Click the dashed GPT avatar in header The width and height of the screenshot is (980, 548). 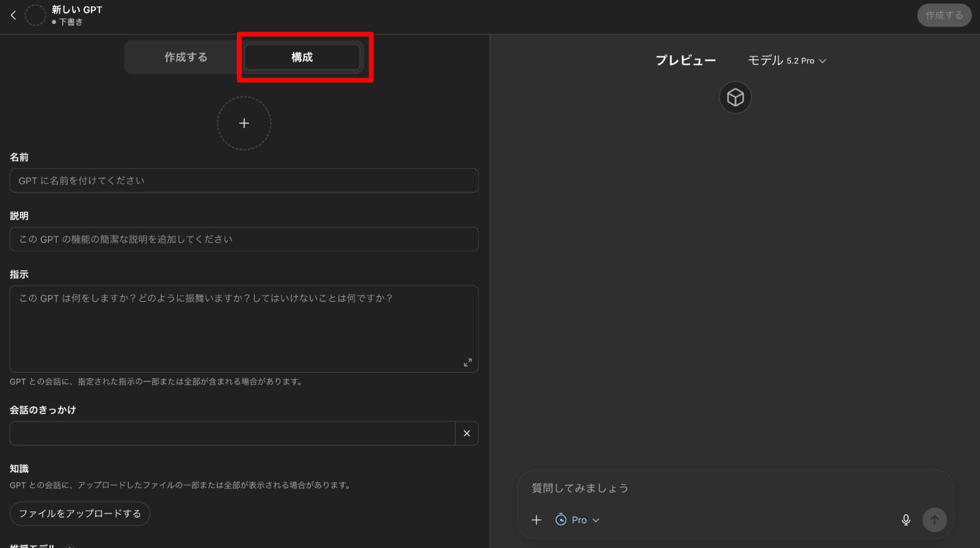(x=35, y=16)
